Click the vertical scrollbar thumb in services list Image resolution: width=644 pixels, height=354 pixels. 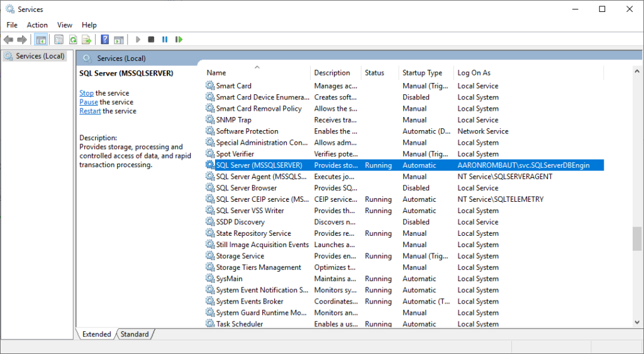click(x=636, y=238)
